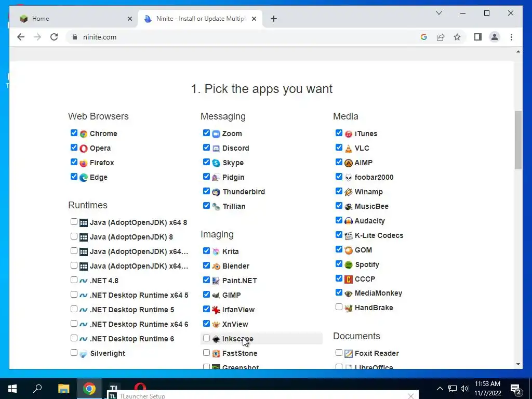Image resolution: width=532 pixels, height=399 pixels.
Task: Check the FastStone checkbox
Action: pos(206,353)
